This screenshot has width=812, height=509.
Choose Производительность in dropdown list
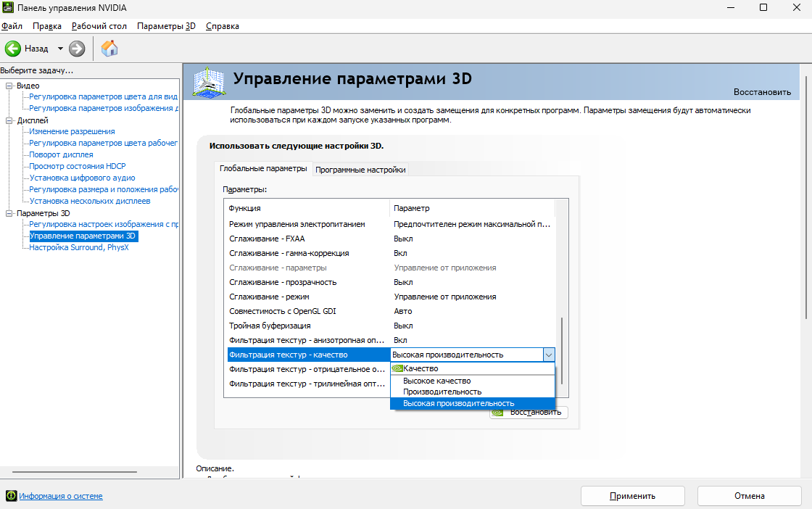(x=472, y=392)
